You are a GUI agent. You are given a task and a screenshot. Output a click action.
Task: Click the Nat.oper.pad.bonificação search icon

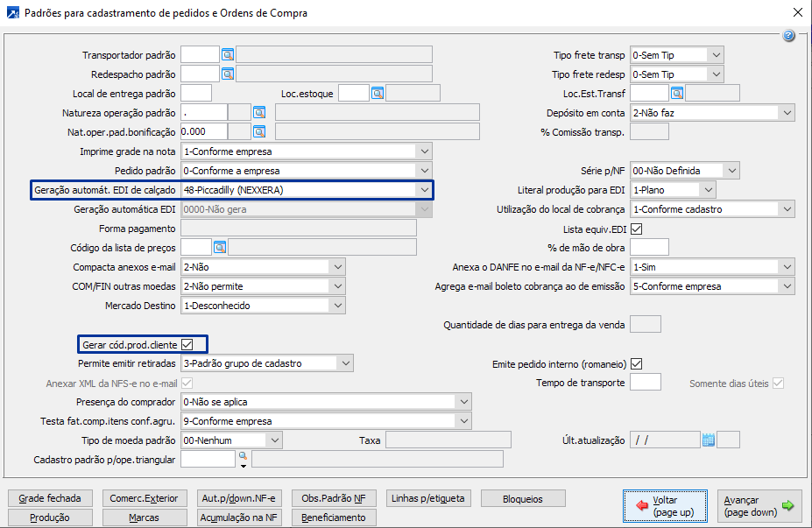pyautogui.click(x=259, y=131)
